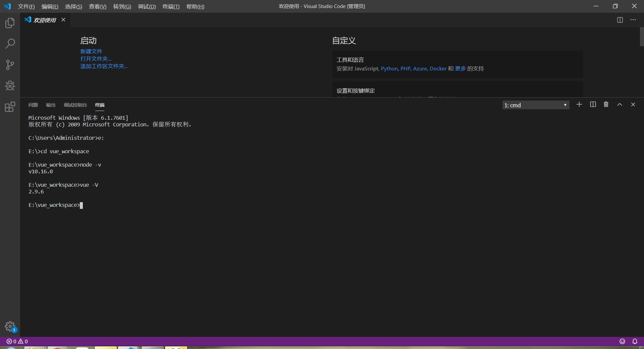Click the 新建文件 link
Image resolution: width=644 pixels, height=349 pixels.
coord(91,51)
